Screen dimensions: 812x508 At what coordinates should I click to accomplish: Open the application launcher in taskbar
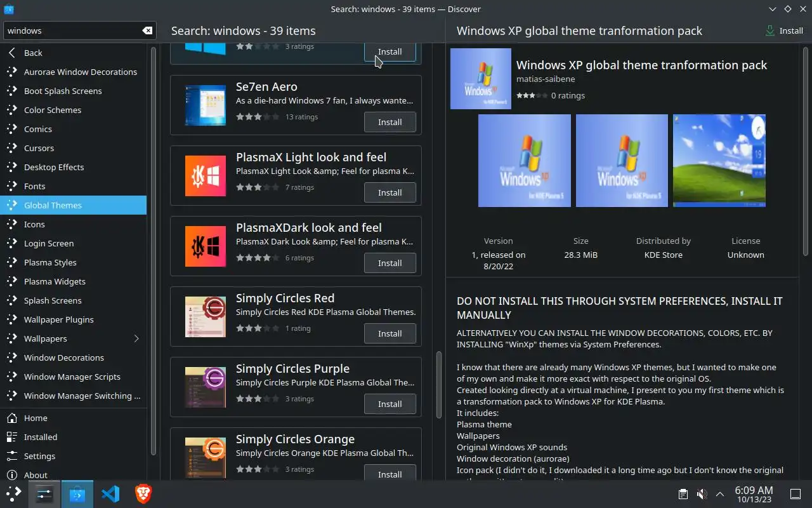[x=13, y=494]
